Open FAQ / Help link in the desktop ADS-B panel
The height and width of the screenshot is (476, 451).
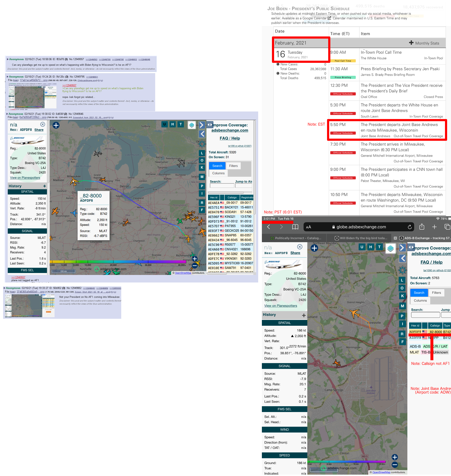[x=230, y=138]
